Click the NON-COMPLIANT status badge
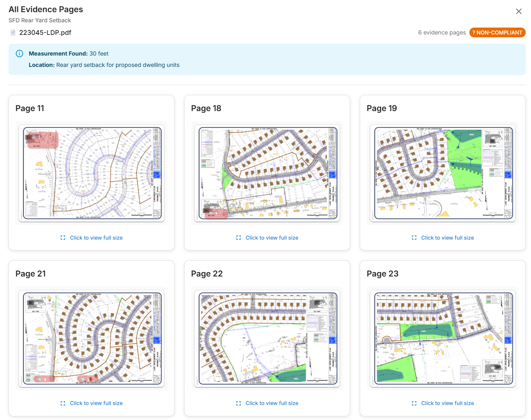 tap(497, 32)
